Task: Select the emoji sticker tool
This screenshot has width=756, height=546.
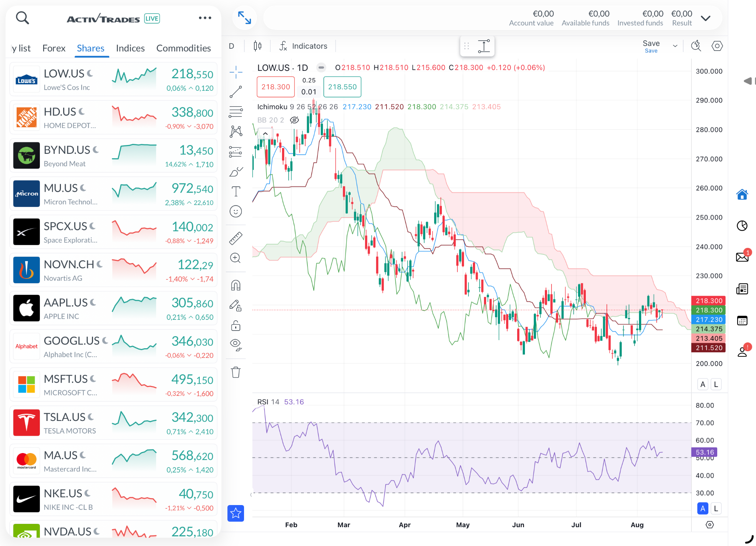Action: [236, 211]
